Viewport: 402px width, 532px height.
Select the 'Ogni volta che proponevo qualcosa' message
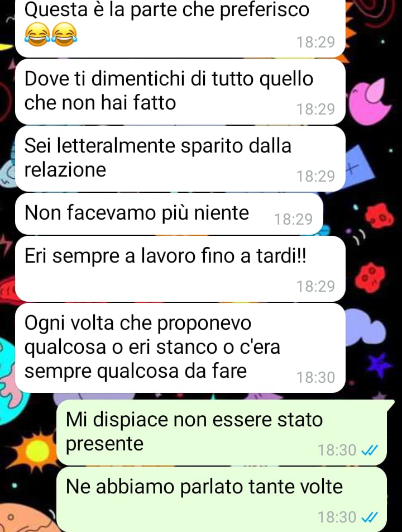coord(180,348)
